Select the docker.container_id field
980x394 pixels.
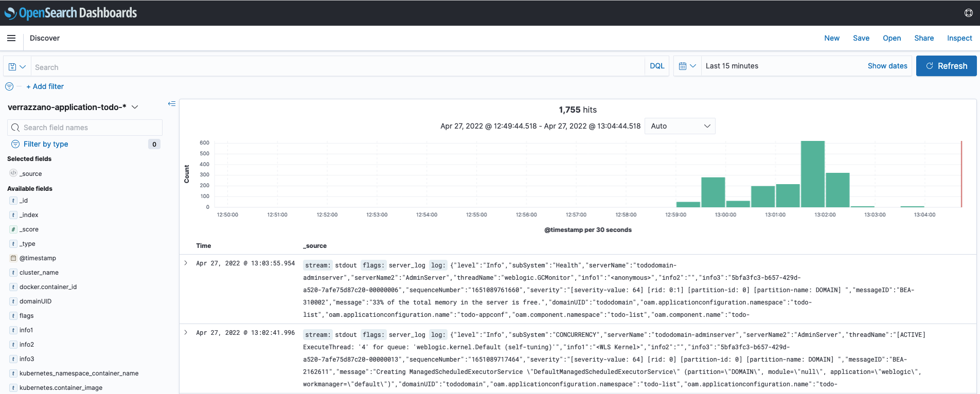click(x=48, y=287)
